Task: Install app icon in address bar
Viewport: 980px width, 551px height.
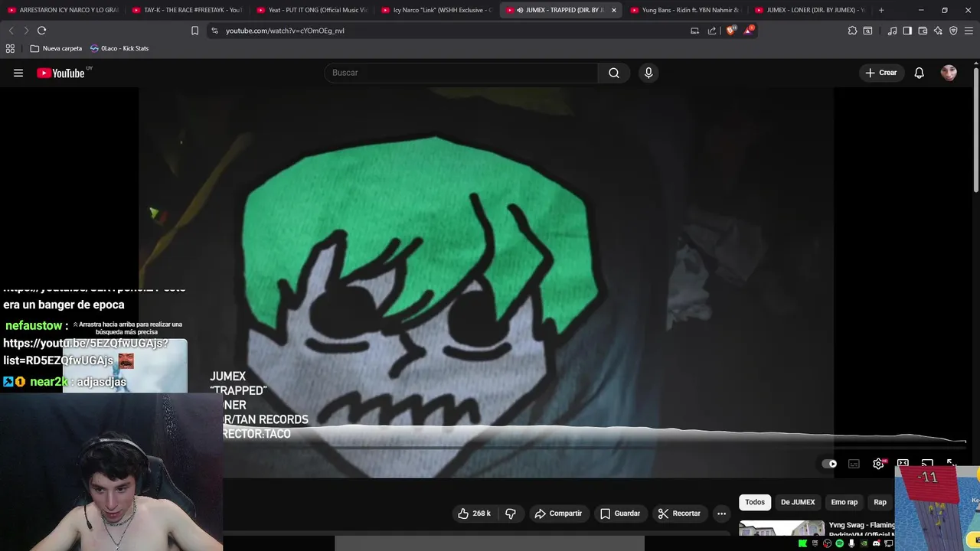Action: click(x=694, y=31)
